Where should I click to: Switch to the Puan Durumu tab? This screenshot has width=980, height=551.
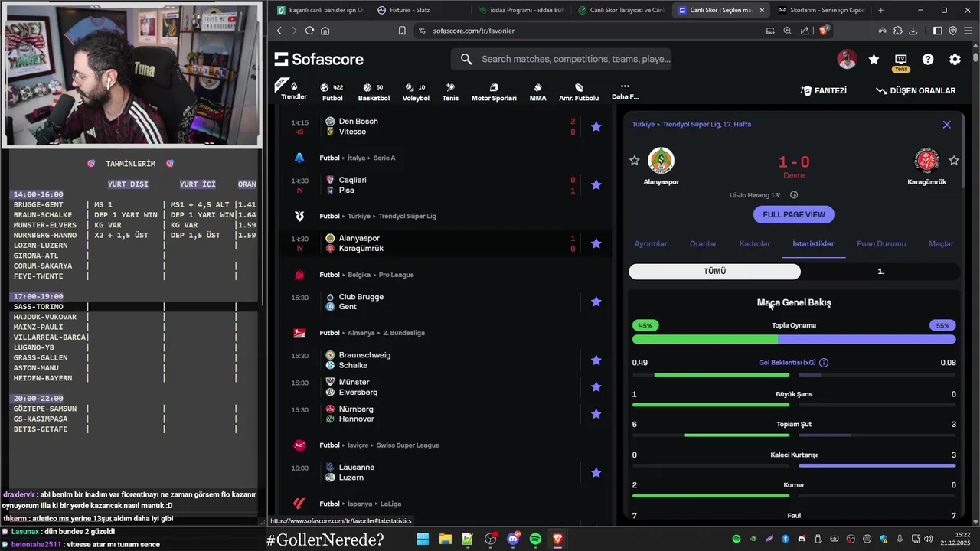tap(881, 243)
